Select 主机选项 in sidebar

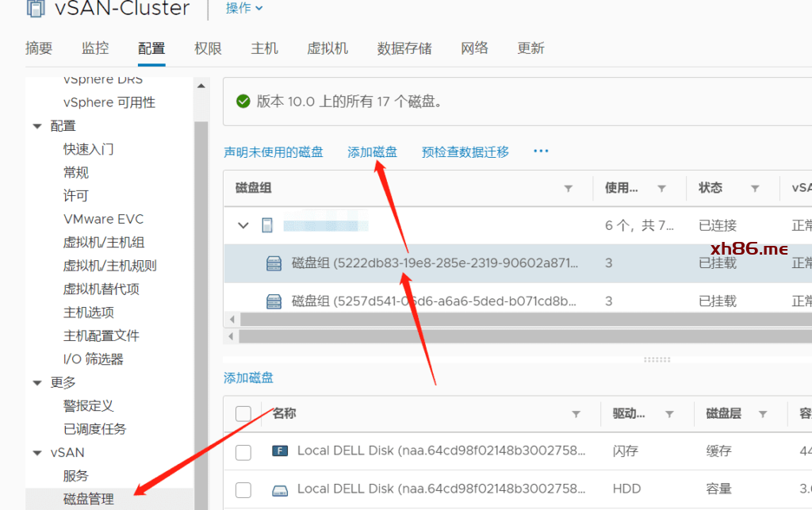(x=89, y=313)
